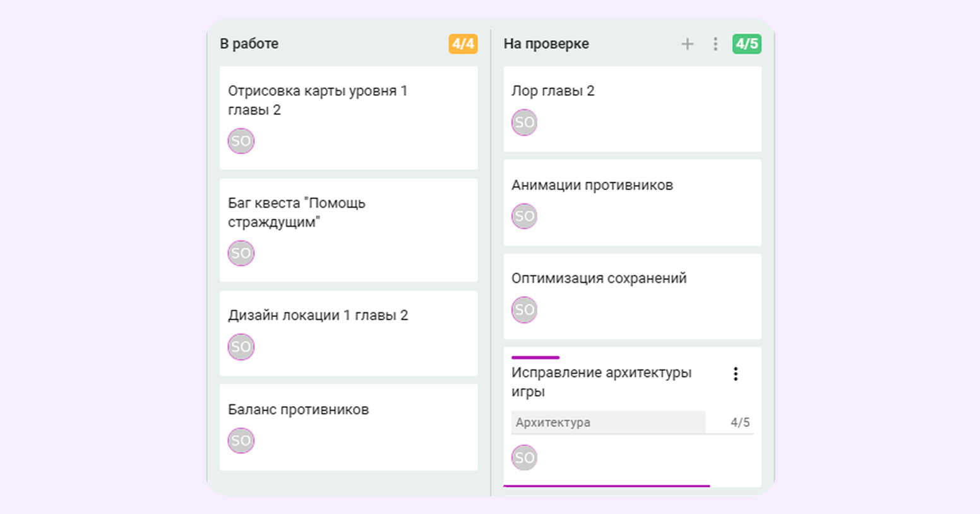Image resolution: width=980 pixels, height=514 pixels.
Task: Open card Лор главы 2
Action: coord(632,109)
